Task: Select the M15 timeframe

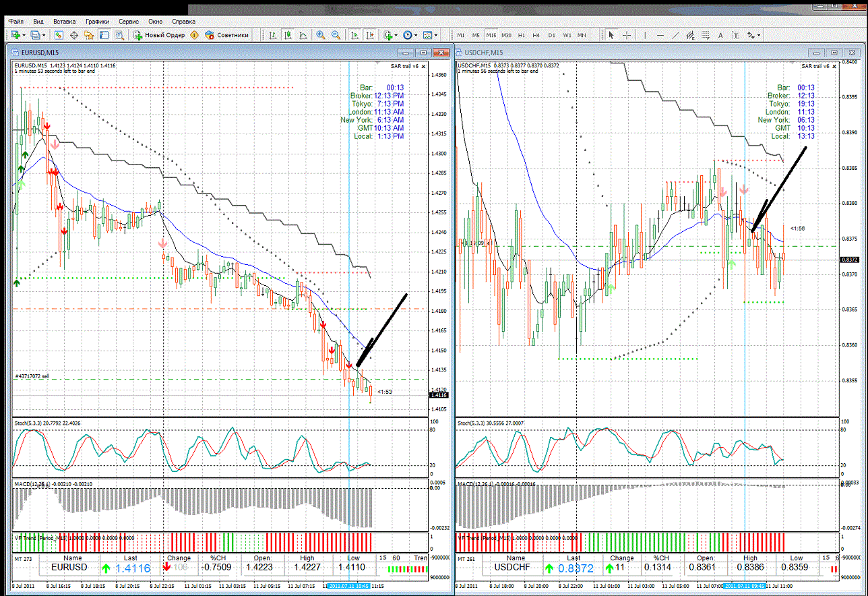Action: [x=491, y=34]
